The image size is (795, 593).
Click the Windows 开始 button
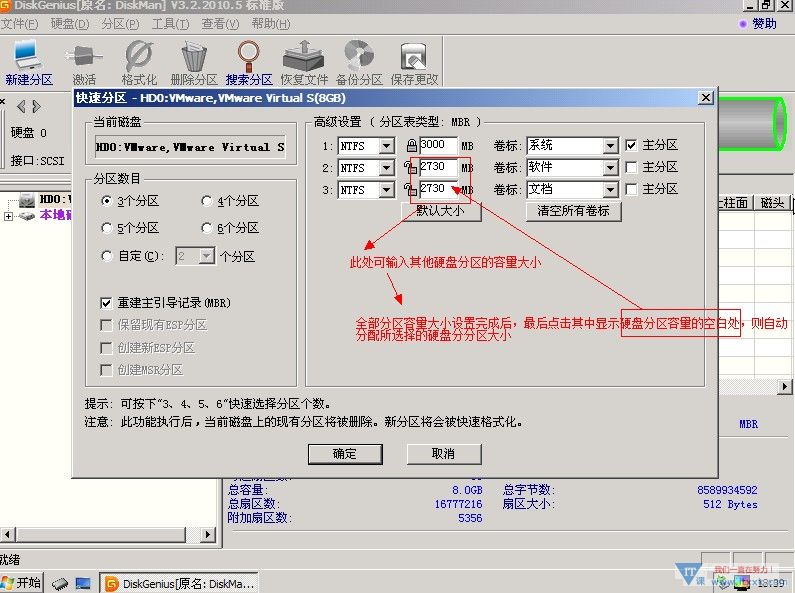pyautogui.click(x=21, y=583)
